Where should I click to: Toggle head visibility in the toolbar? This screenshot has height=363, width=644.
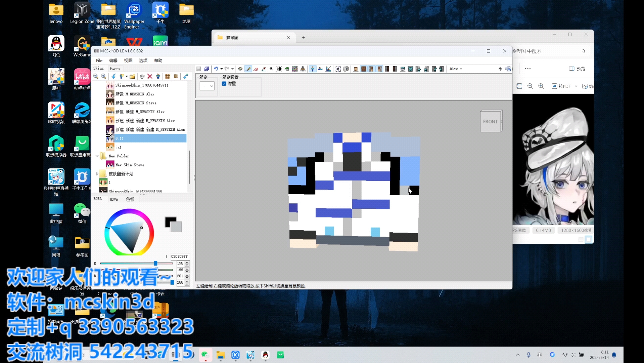click(356, 69)
